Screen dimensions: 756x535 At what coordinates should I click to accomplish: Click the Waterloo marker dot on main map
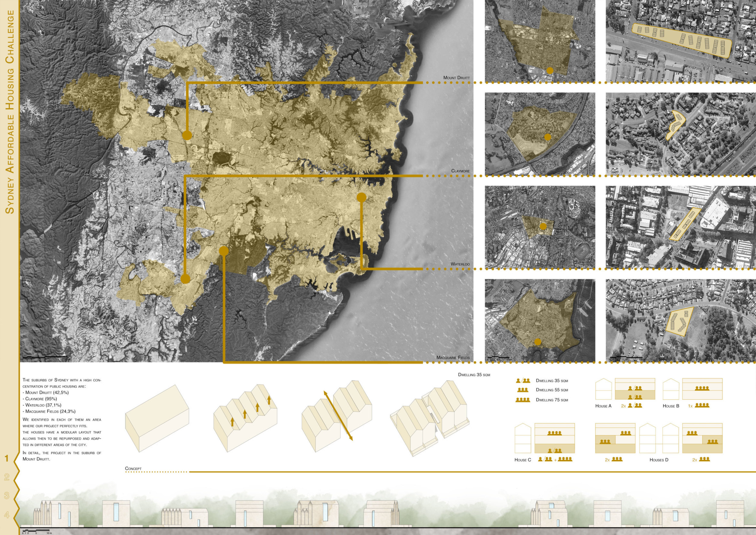point(362,197)
